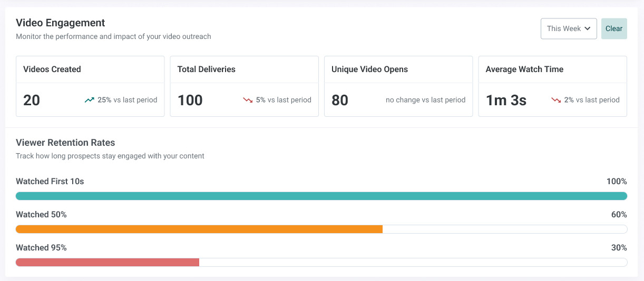Viewport: 644px width, 281px height.
Task: Click the 5% vs last period text
Action: click(x=284, y=100)
